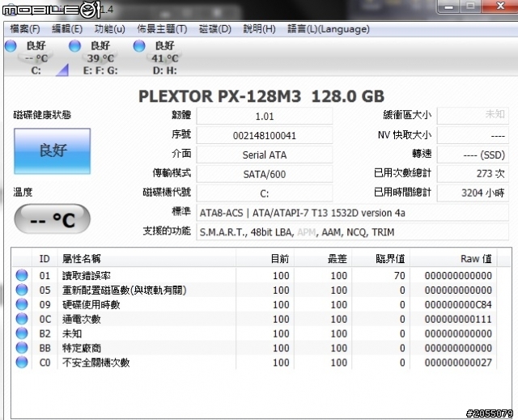
Task: Click the standard field ATA8-ACS
Action: click(353, 213)
